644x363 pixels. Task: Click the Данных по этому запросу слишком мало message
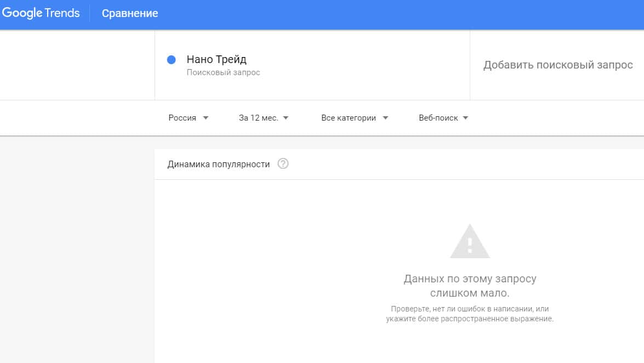click(x=470, y=286)
